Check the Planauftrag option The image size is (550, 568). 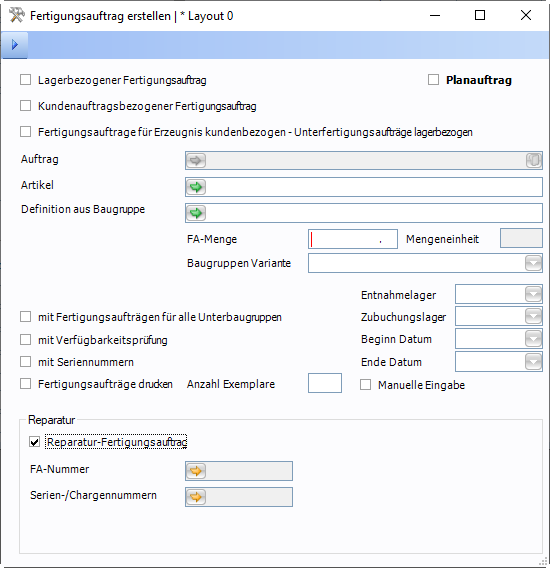(433, 80)
